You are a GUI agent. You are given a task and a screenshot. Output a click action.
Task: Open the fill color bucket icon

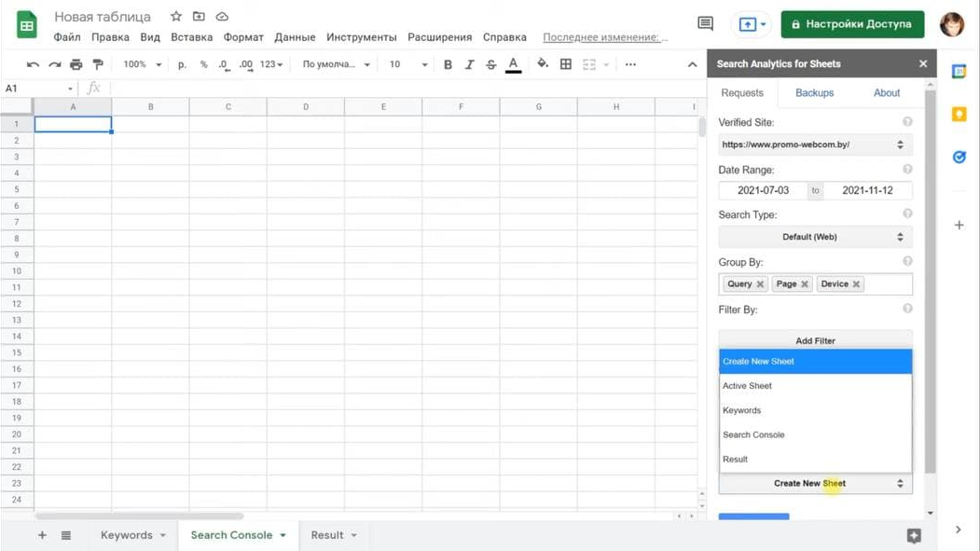(543, 64)
